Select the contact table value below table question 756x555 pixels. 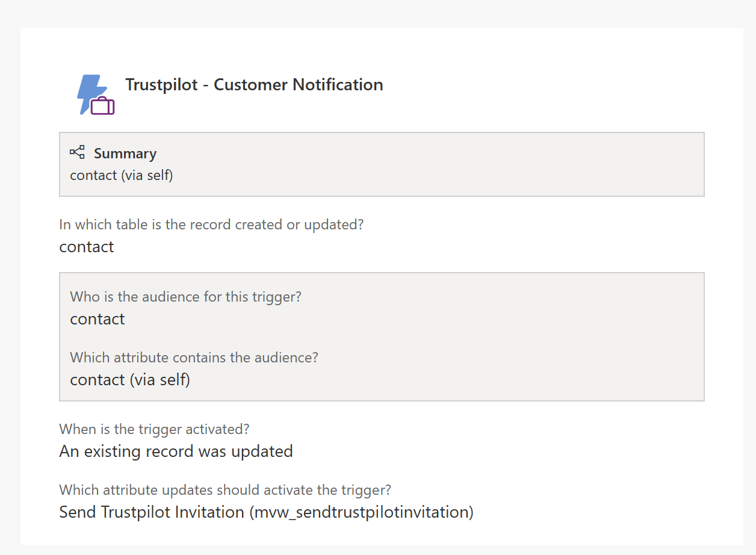click(87, 247)
